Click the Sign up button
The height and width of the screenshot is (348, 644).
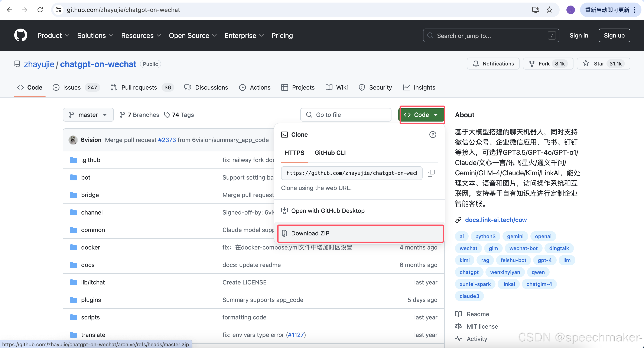click(x=614, y=36)
